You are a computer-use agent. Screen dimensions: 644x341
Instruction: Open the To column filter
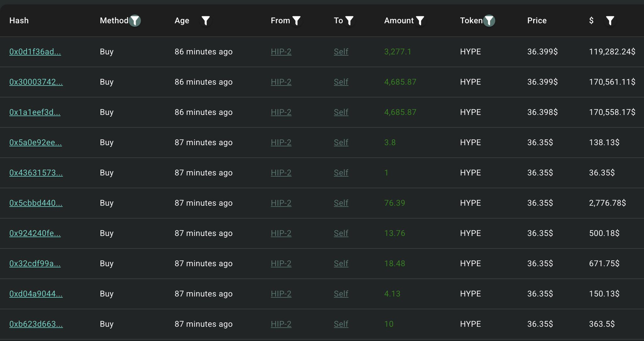(349, 21)
